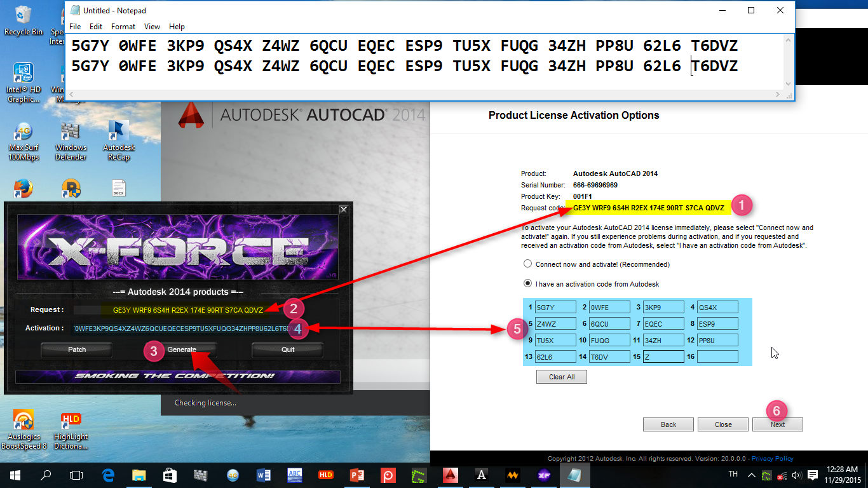Show hidden system tray icons
This screenshot has width=868, height=488.
(x=752, y=475)
